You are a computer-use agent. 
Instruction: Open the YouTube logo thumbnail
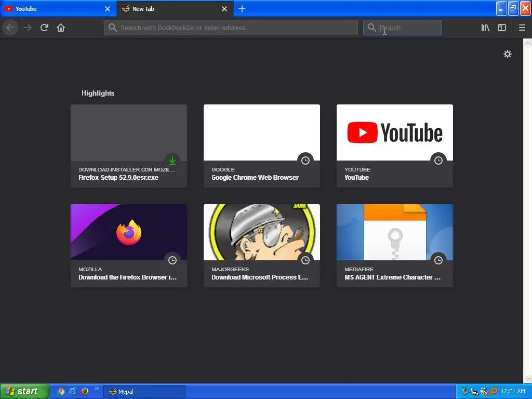395,132
